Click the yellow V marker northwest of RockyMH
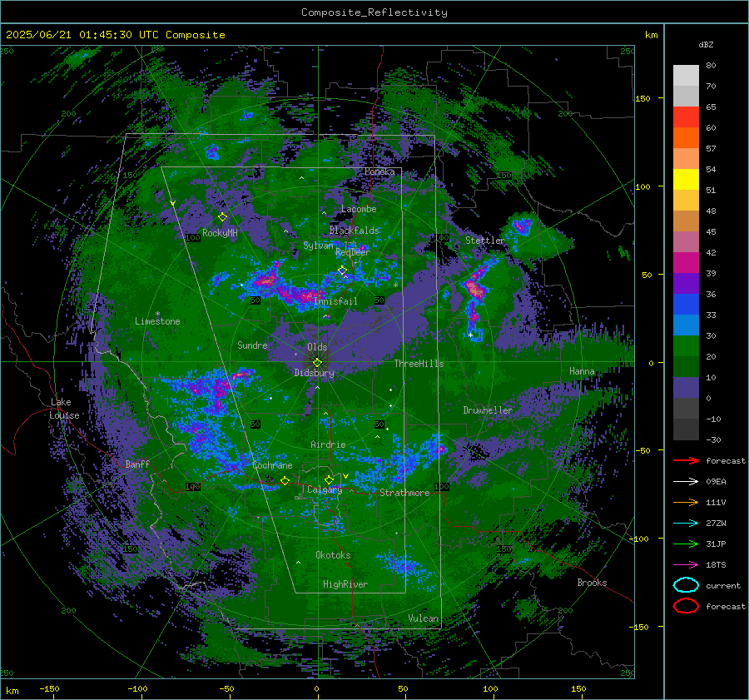The image size is (749, 700). click(172, 204)
